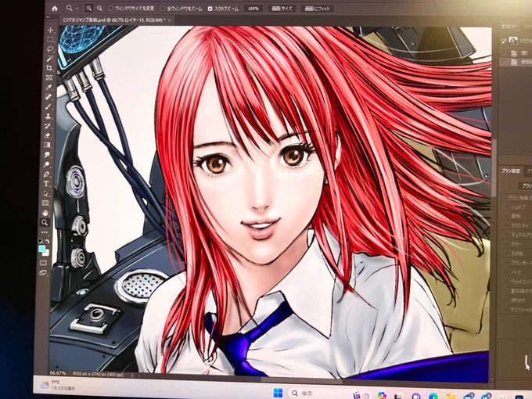Open the cyan foreground color swatch
Viewport: 532px width, 399px height.
pyautogui.click(x=41, y=249)
